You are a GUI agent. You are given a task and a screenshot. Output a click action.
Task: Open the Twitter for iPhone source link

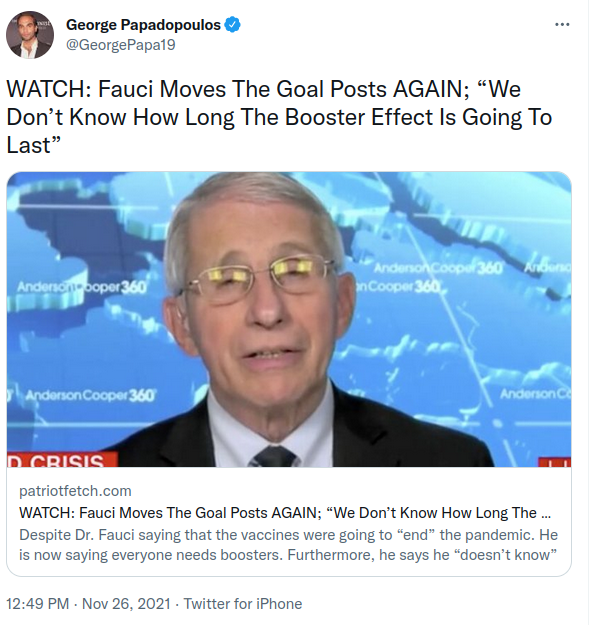243,603
